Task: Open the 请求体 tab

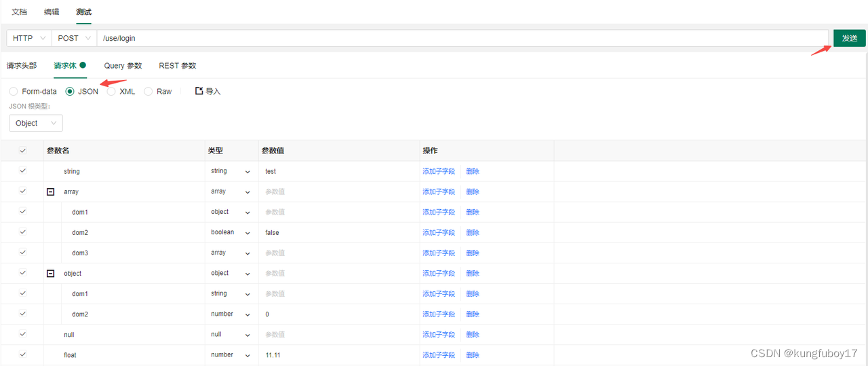Action: click(70, 65)
